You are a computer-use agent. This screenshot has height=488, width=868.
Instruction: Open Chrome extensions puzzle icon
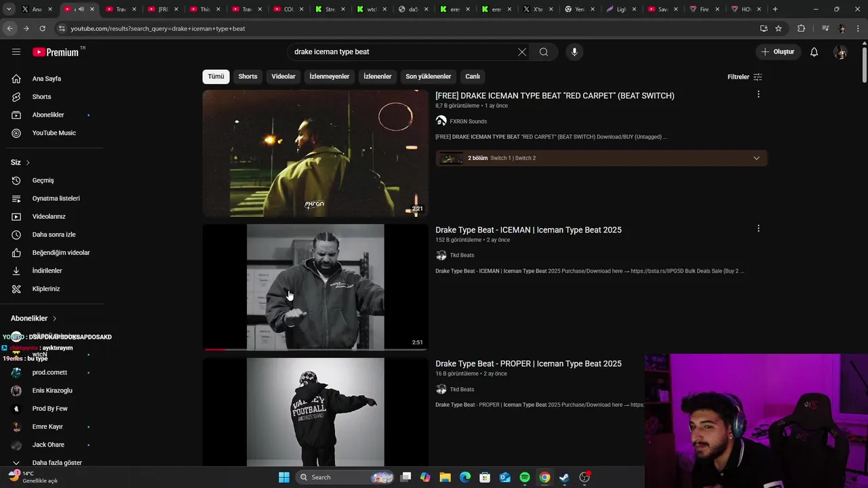coord(802,28)
